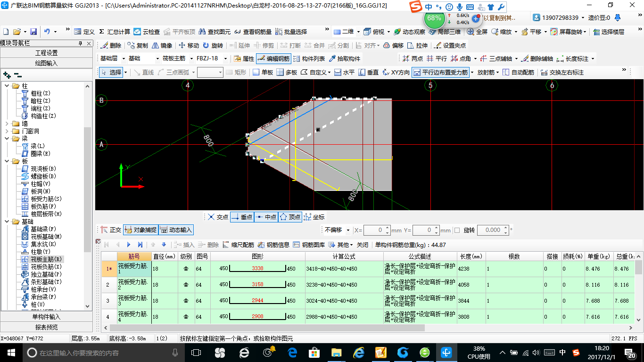644x362 pixels.
Task: Expand the 门窗洞 tree node
Action: (7, 131)
